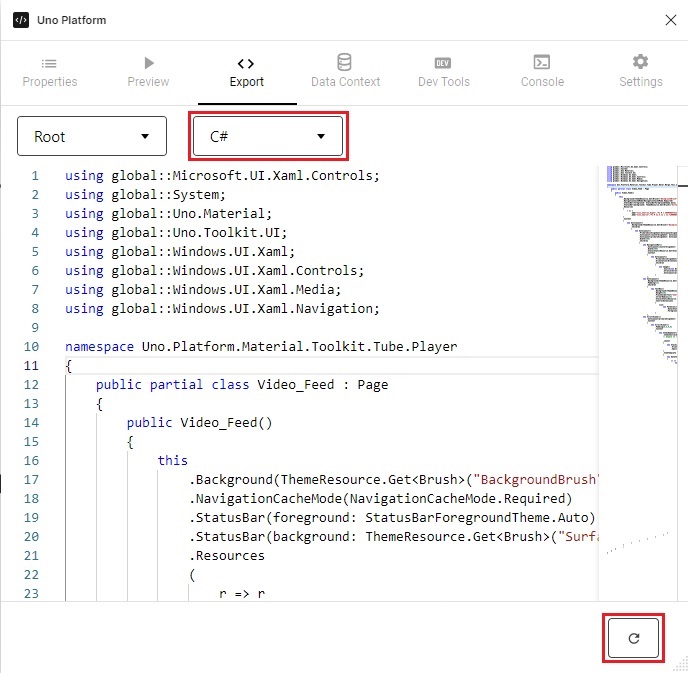
Task: Click the Properties list icon
Action: [x=49, y=63]
